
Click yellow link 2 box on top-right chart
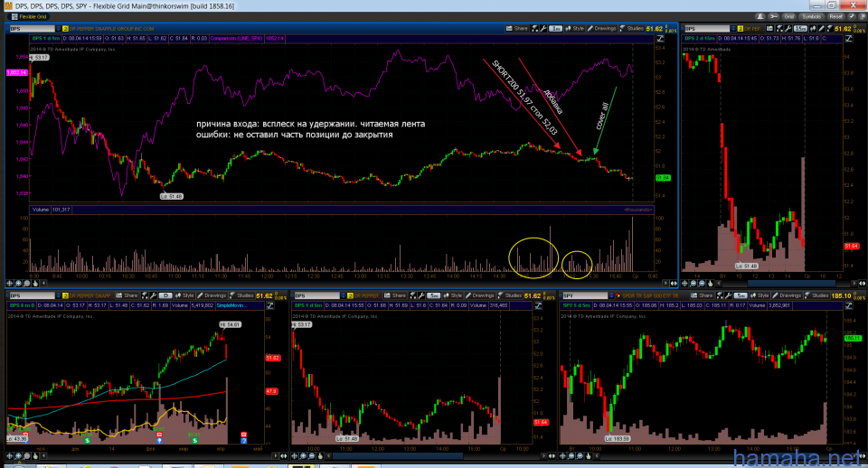click(x=740, y=28)
